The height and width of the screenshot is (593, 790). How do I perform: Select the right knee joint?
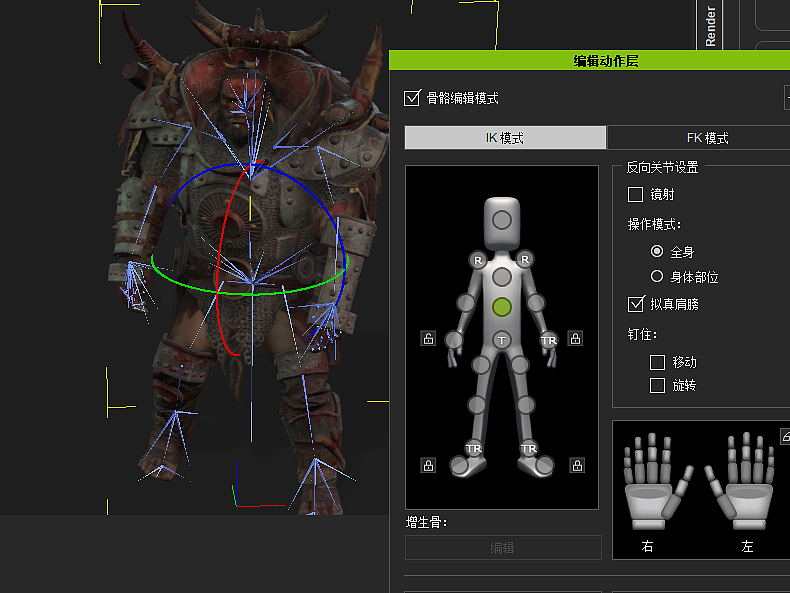477,404
